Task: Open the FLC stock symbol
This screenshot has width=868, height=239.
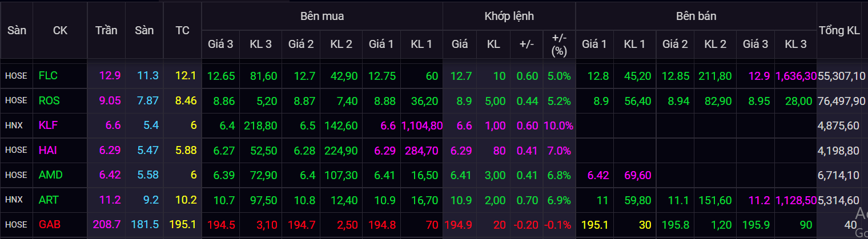Action: [48, 75]
